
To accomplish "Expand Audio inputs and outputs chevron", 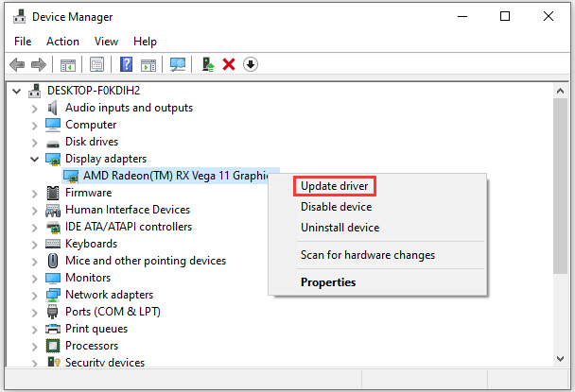I will [x=34, y=109].
